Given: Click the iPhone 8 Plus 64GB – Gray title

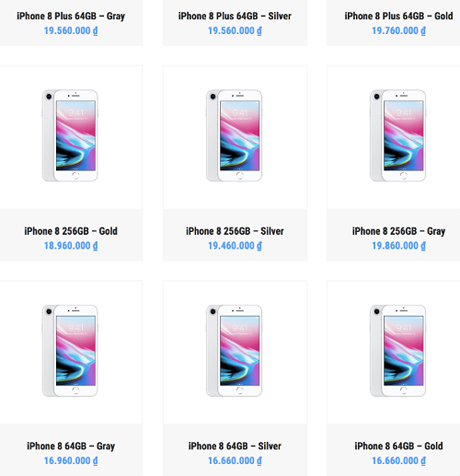Looking at the screenshot, I should coord(71,16).
